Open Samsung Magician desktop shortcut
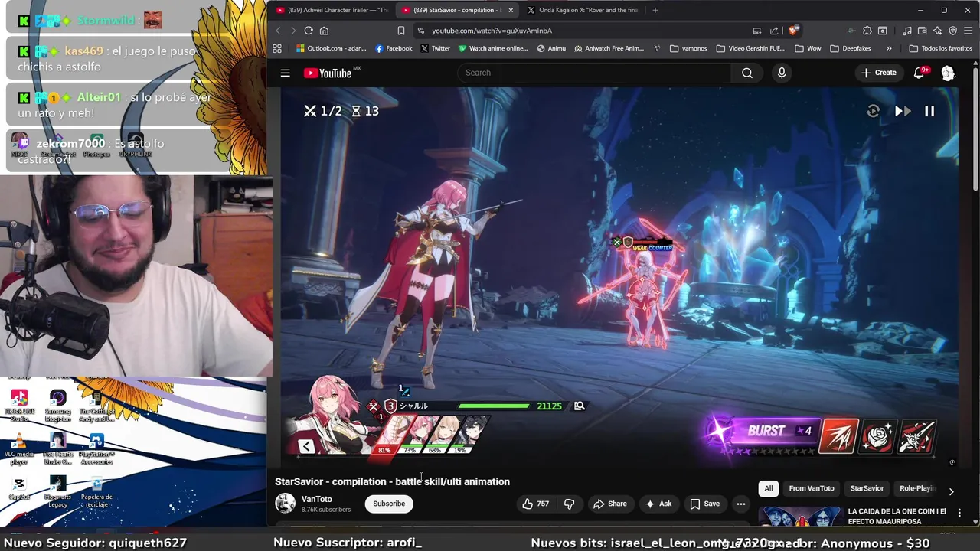The image size is (980, 551). pyautogui.click(x=58, y=406)
